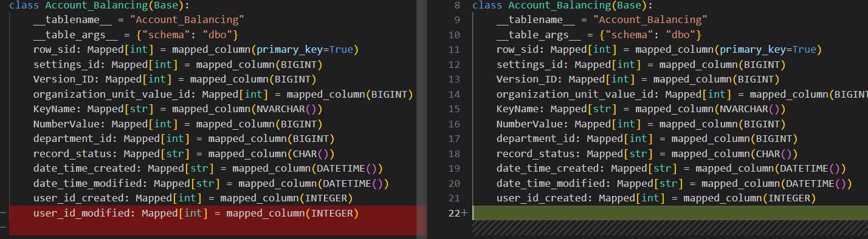Image resolution: width=868 pixels, height=239 pixels.
Task: Select line number 14 in the gutter
Action: point(455,94)
